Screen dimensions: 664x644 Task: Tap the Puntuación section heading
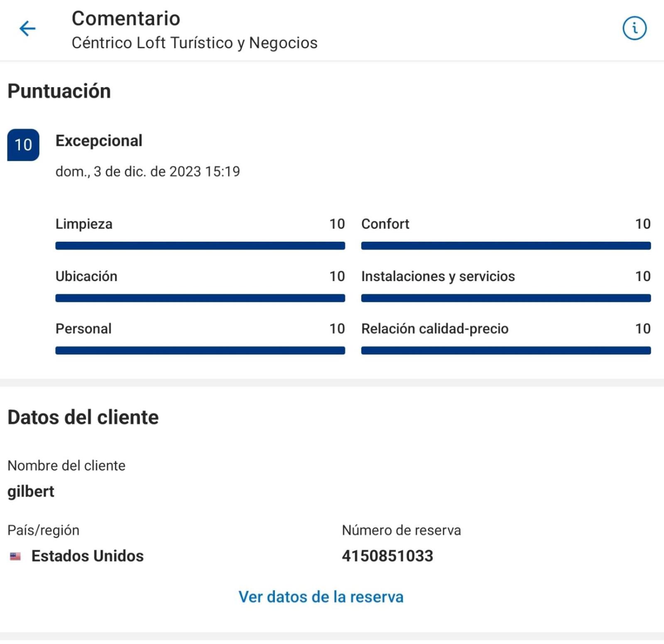pyautogui.click(x=59, y=91)
